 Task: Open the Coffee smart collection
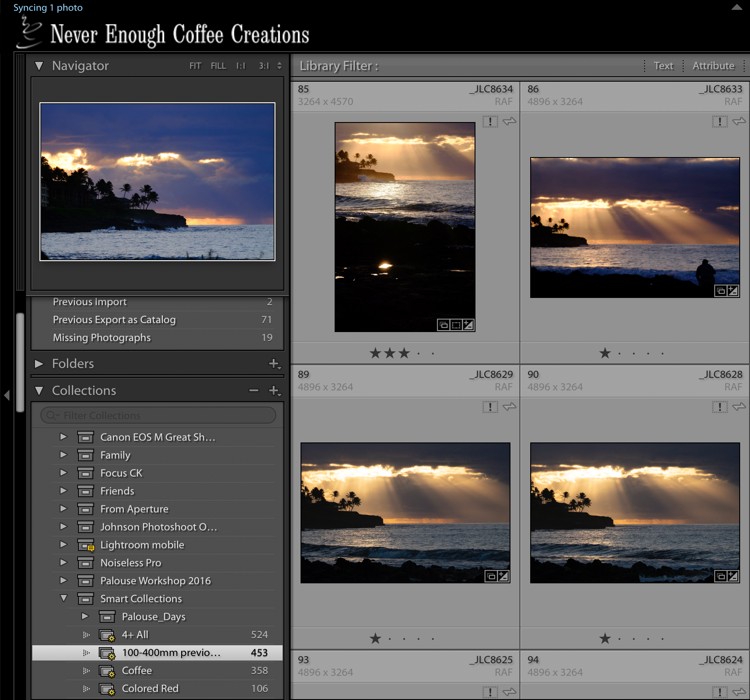coord(137,670)
